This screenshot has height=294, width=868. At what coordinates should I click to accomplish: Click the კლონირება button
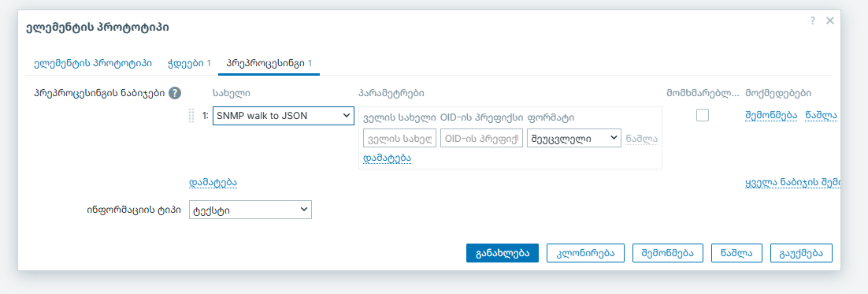click(586, 252)
